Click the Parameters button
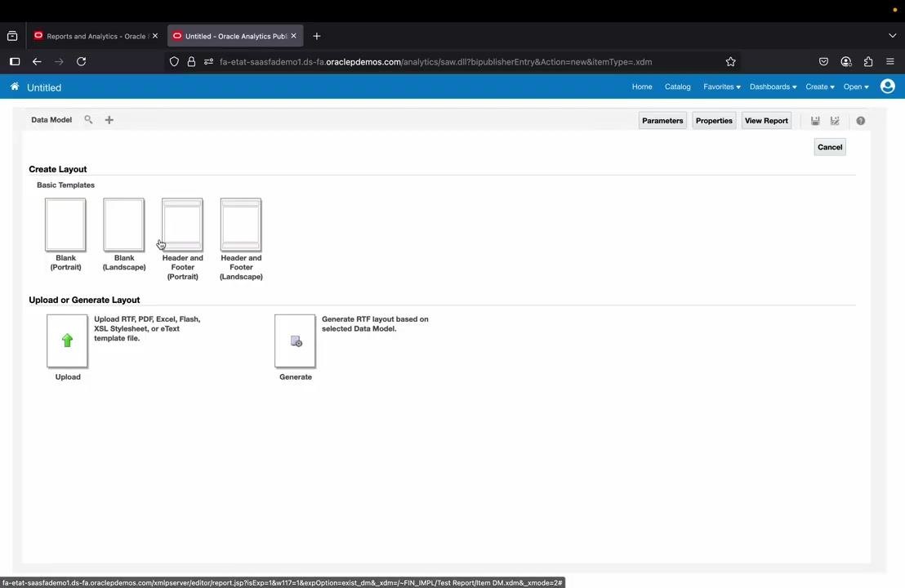This screenshot has width=905, height=588. [662, 121]
